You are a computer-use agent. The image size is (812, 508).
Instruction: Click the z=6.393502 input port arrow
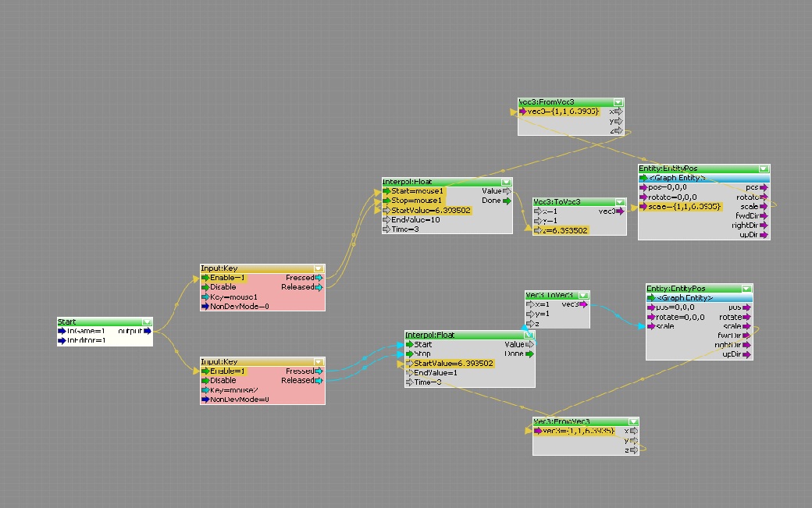coord(537,231)
